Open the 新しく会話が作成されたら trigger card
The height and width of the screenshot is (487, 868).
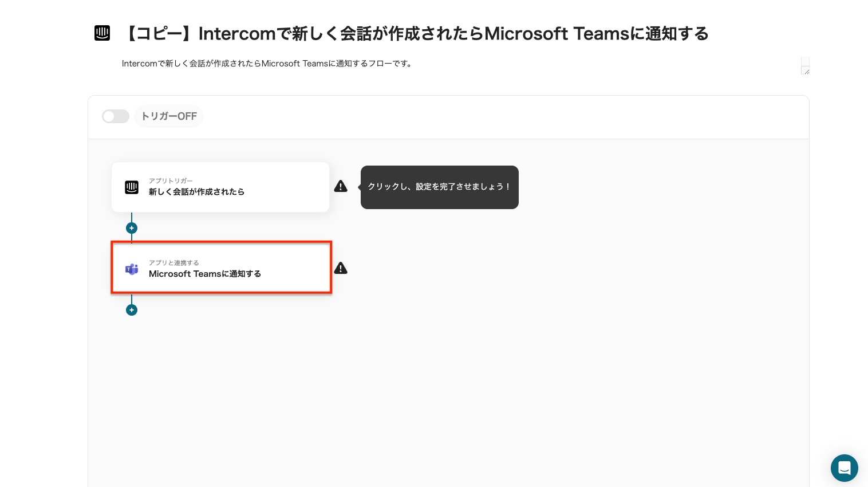(x=220, y=187)
